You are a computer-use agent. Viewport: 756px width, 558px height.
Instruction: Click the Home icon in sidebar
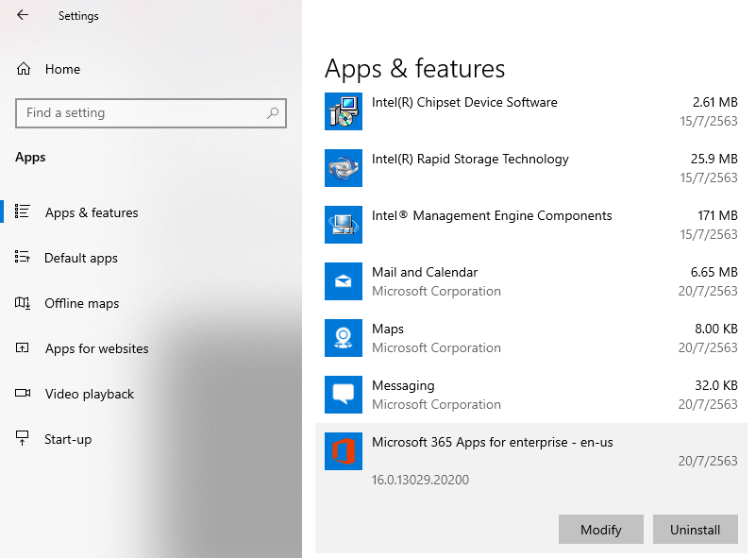[24, 69]
